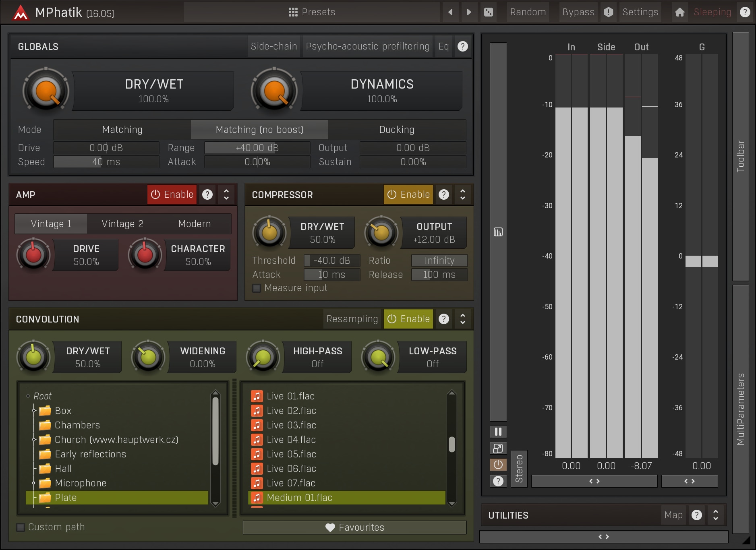
Task: Select the Vintage 1 amp type
Action: point(51,224)
